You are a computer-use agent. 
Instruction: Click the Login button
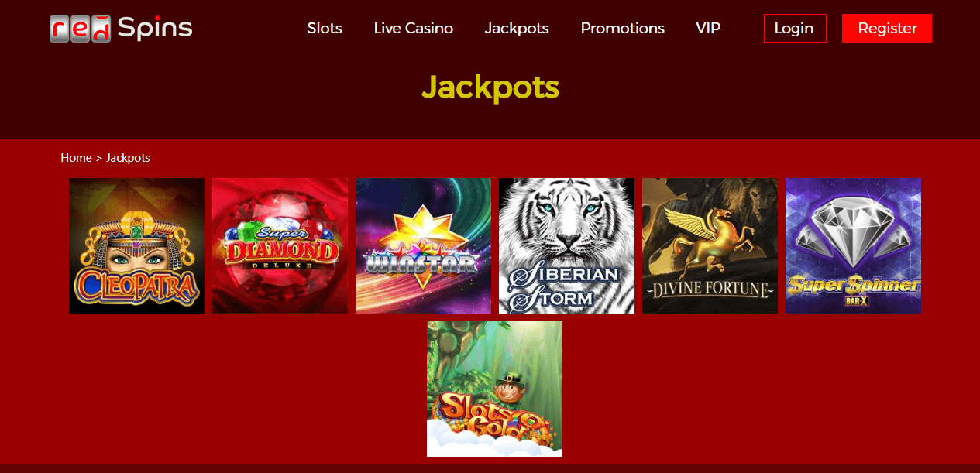[795, 28]
